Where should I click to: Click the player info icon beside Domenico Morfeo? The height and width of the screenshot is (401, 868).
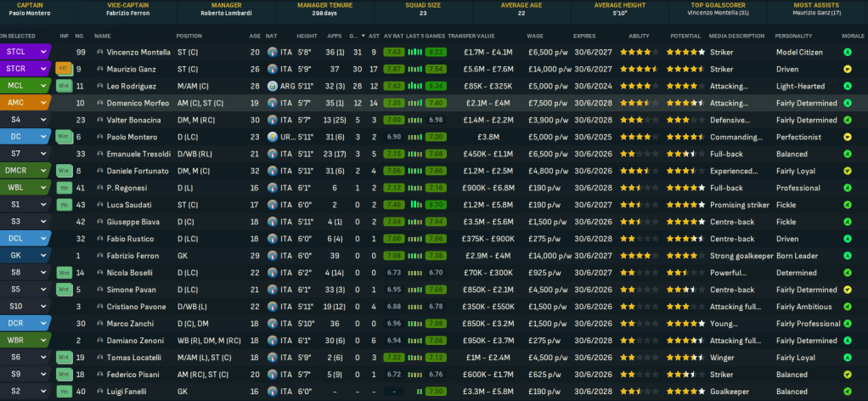pyautogui.click(x=100, y=103)
